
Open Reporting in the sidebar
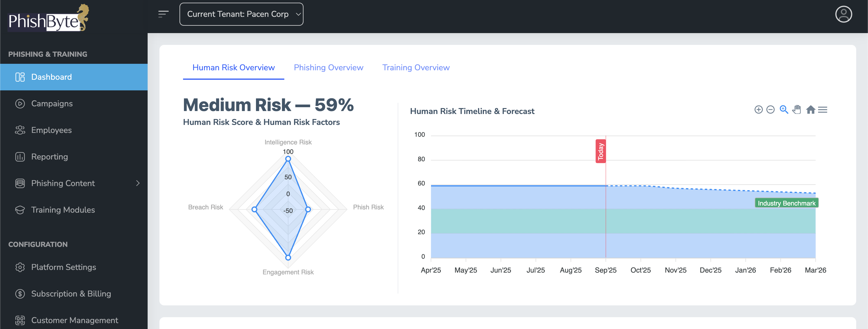pyautogui.click(x=50, y=157)
